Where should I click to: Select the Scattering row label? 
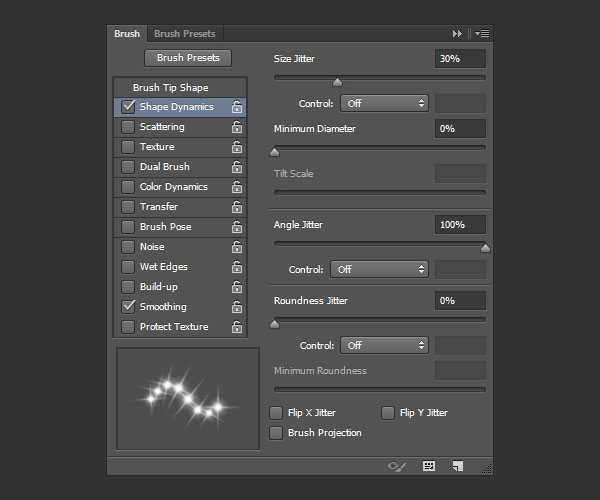point(162,127)
